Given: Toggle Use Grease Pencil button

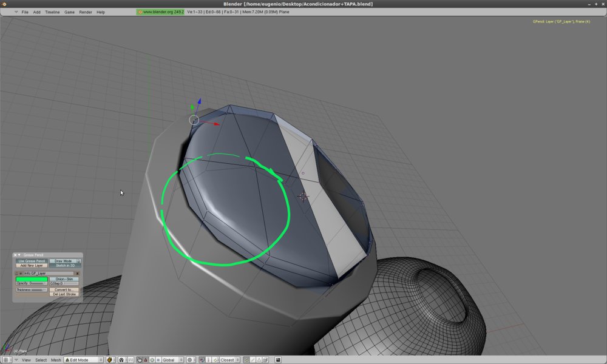Looking at the screenshot, I should tap(32, 261).
